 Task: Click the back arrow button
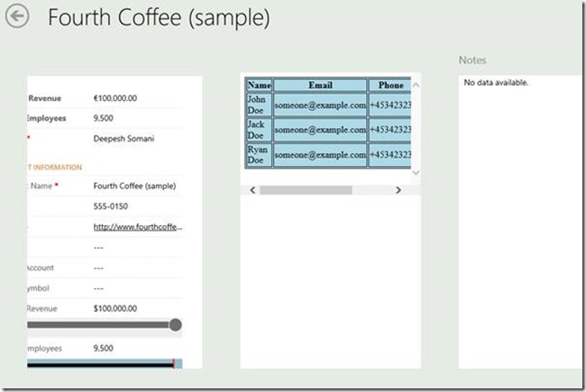click(x=17, y=17)
